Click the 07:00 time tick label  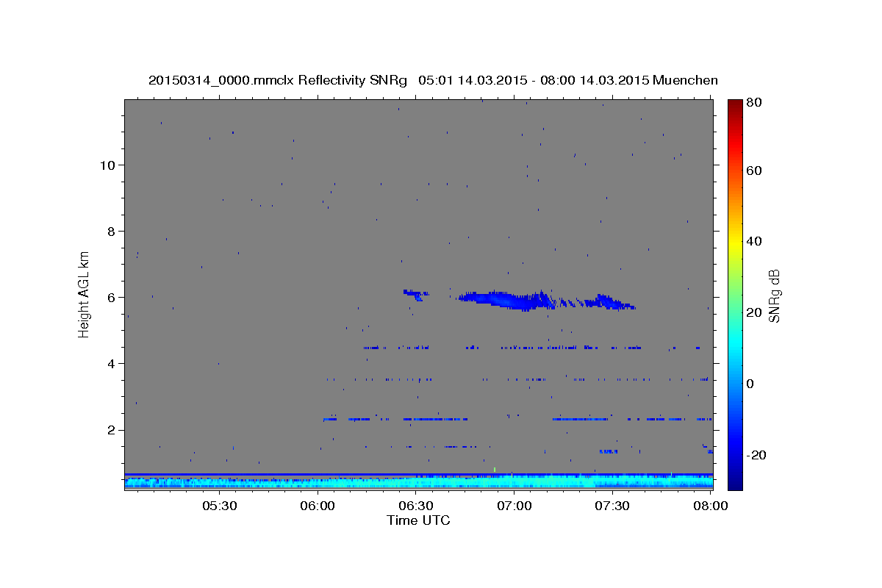(x=514, y=506)
